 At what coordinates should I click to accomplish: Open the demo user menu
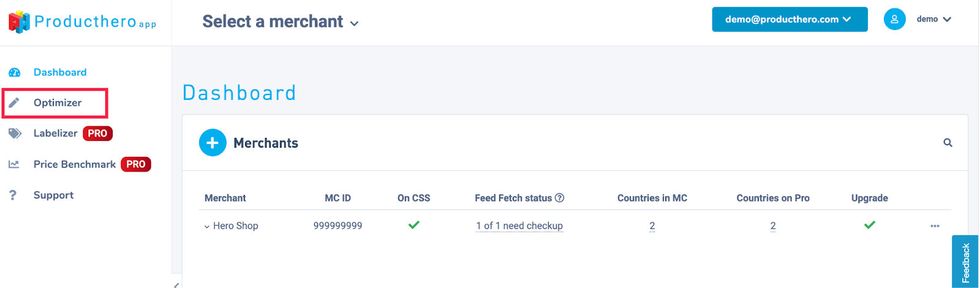(933, 19)
